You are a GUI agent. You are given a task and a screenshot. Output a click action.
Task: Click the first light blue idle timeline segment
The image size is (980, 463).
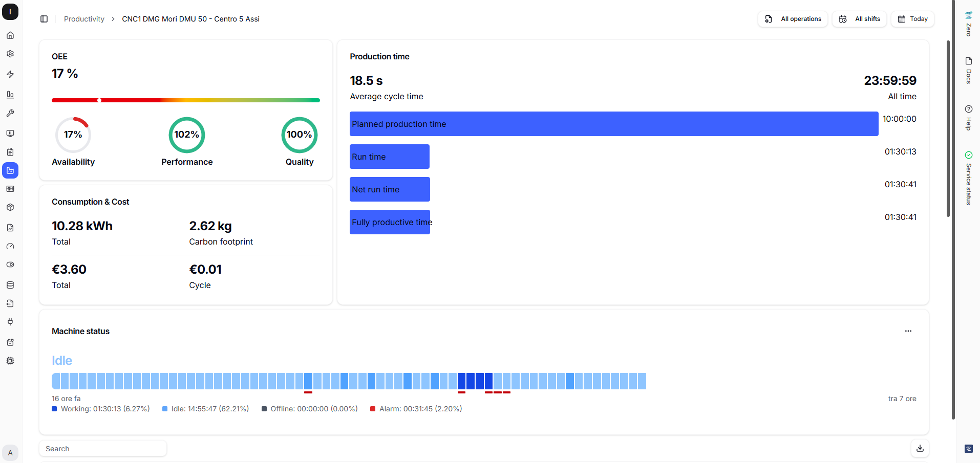point(56,381)
